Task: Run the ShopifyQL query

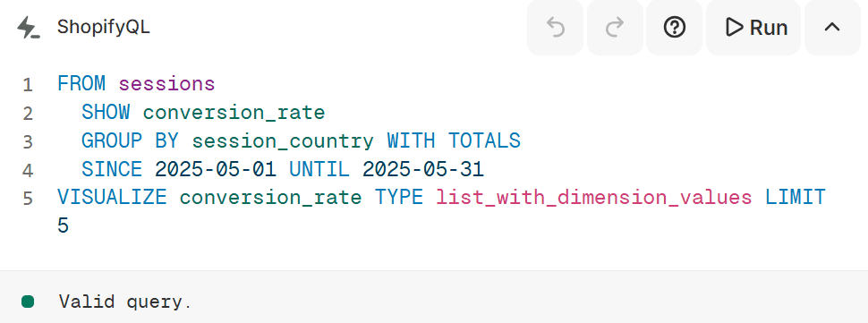Action: click(x=753, y=27)
